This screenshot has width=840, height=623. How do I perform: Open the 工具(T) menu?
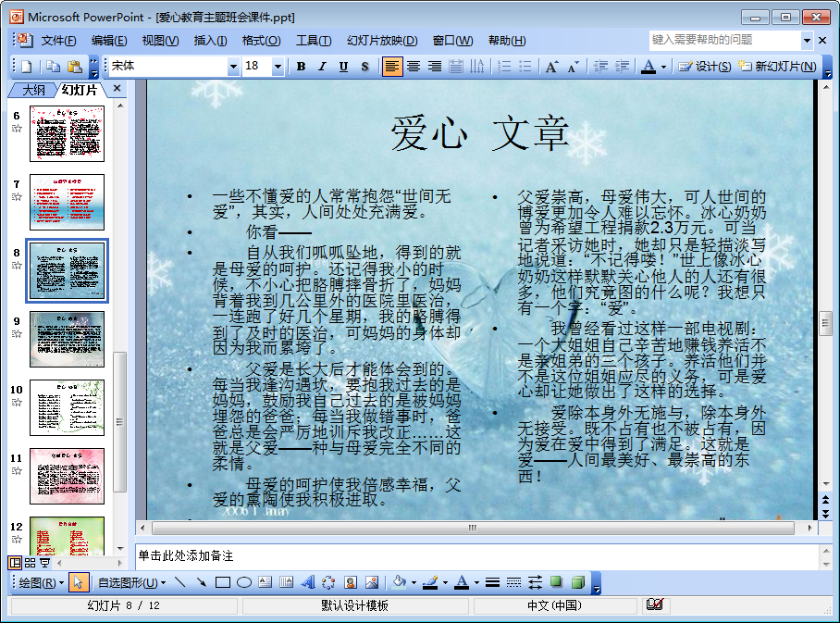coord(314,41)
